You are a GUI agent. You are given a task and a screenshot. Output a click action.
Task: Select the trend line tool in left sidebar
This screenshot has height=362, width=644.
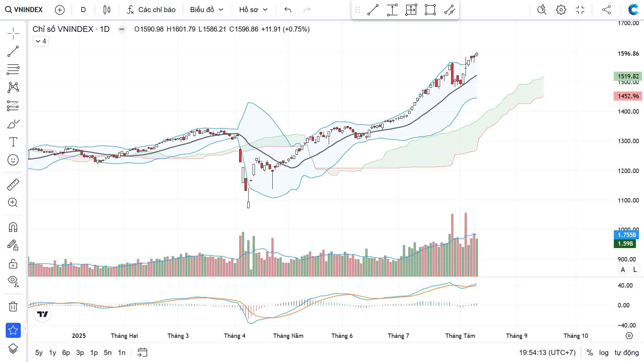tap(13, 51)
